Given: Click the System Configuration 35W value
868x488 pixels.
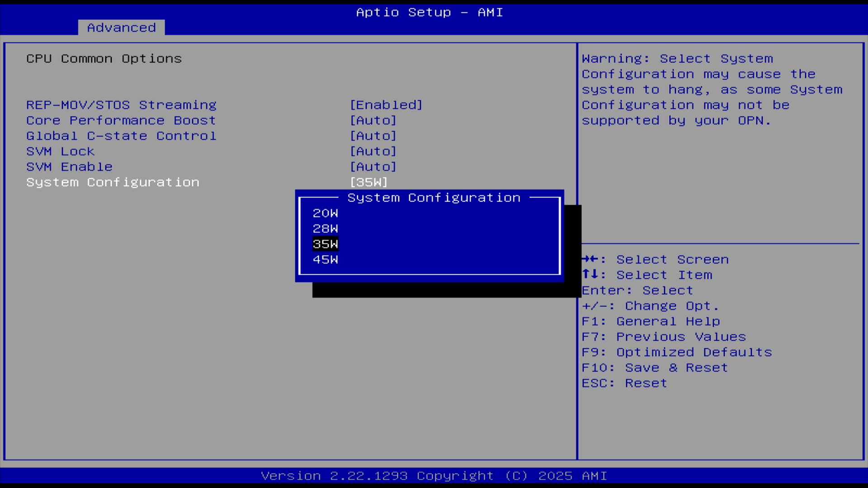Looking at the screenshot, I should pyautogui.click(x=368, y=183).
